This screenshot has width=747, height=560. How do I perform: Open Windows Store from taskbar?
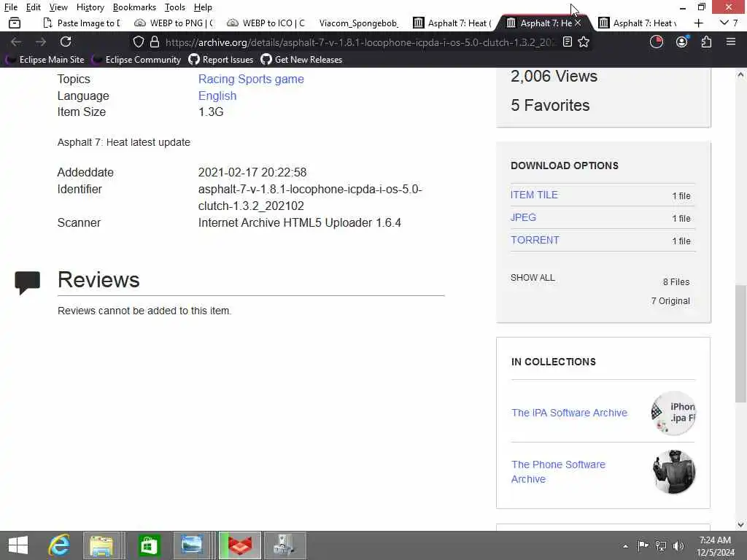click(x=149, y=545)
